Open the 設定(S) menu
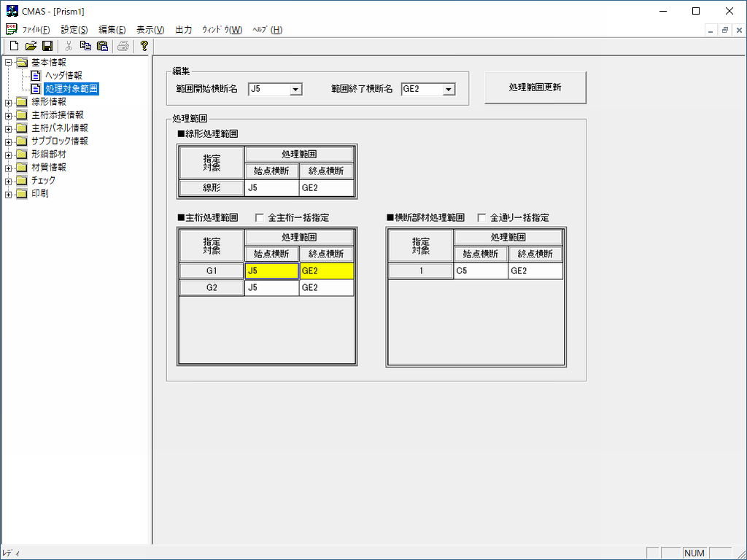This screenshot has width=747, height=560. click(x=74, y=30)
